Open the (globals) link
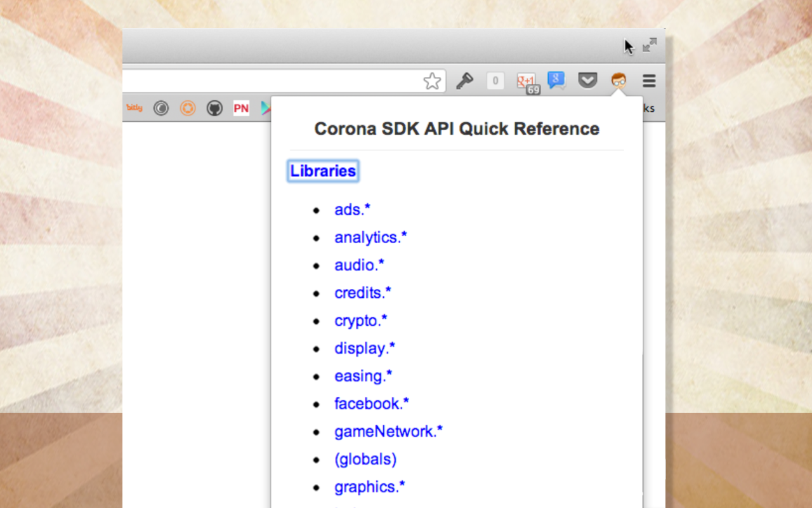The height and width of the screenshot is (508, 812). [365, 459]
